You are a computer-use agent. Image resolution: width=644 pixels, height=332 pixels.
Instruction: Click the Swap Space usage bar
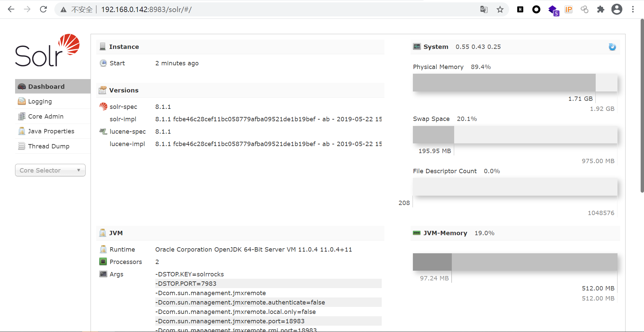pyautogui.click(x=515, y=135)
